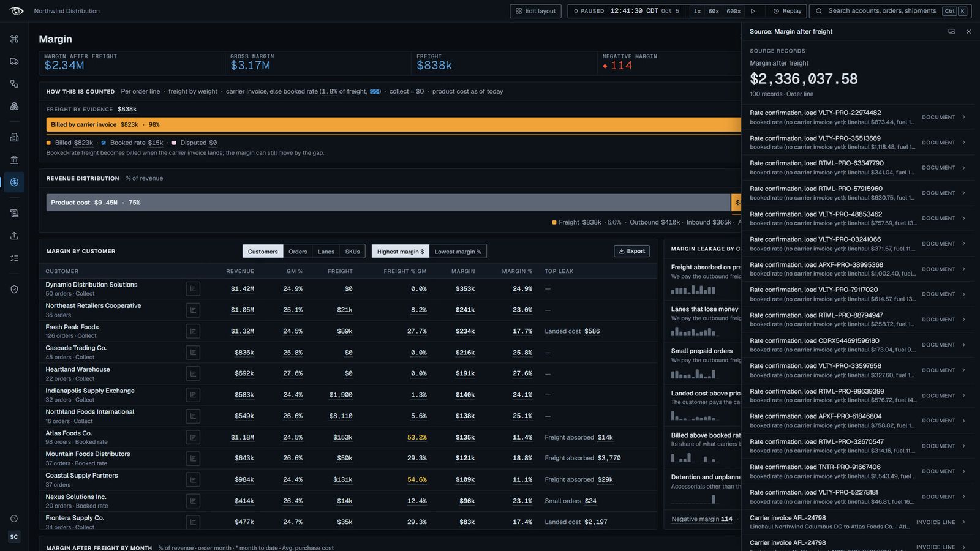Image resolution: width=980 pixels, height=551 pixels.
Task: Open Negative margin 114 in the leakage panel
Action: click(702, 519)
